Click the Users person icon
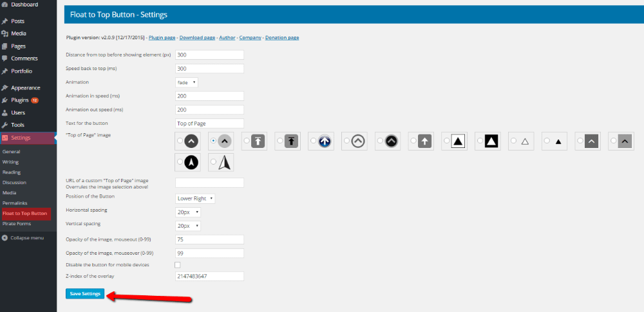This screenshot has width=644, height=312. (x=5, y=113)
